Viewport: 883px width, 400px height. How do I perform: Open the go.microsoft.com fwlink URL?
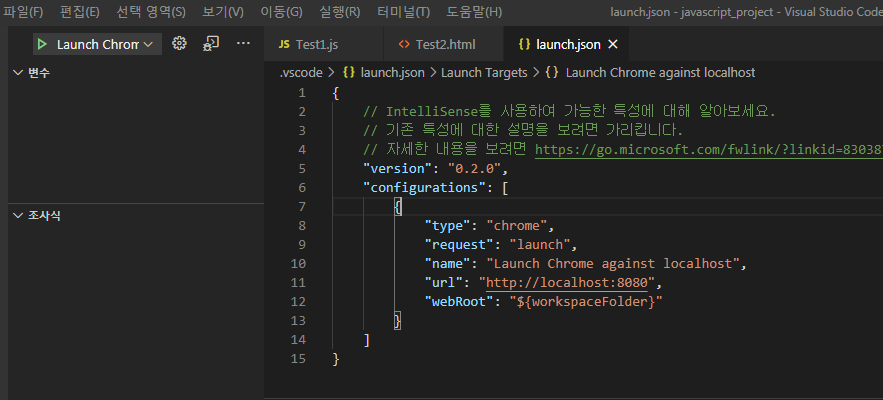pyautogui.click(x=708, y=149)
